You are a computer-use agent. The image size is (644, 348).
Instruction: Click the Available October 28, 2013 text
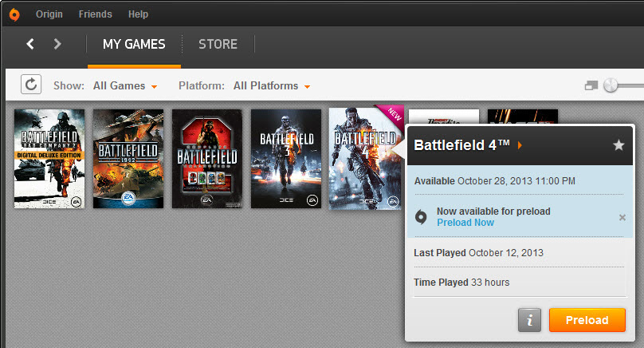tap(494, 181)
